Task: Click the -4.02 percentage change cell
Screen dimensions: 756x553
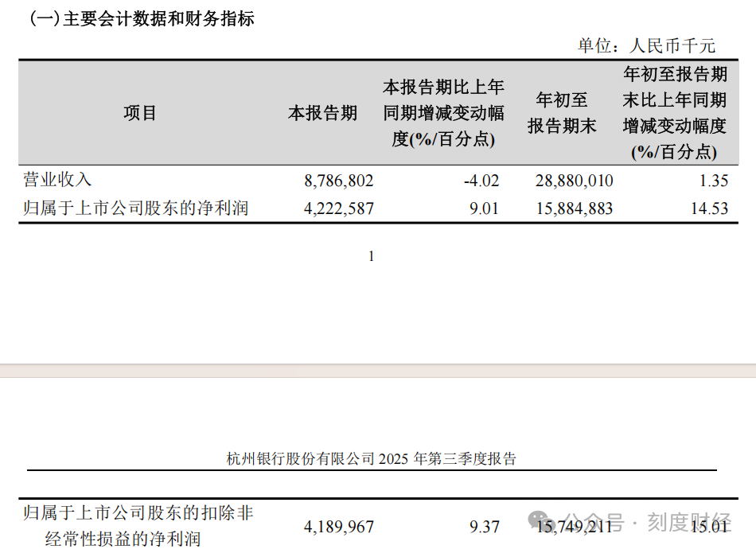Action: pos(481,181)
